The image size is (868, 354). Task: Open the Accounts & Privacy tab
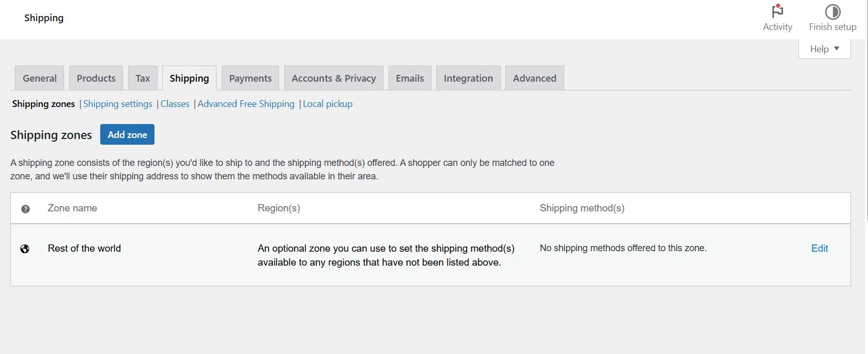coord(334,78)
